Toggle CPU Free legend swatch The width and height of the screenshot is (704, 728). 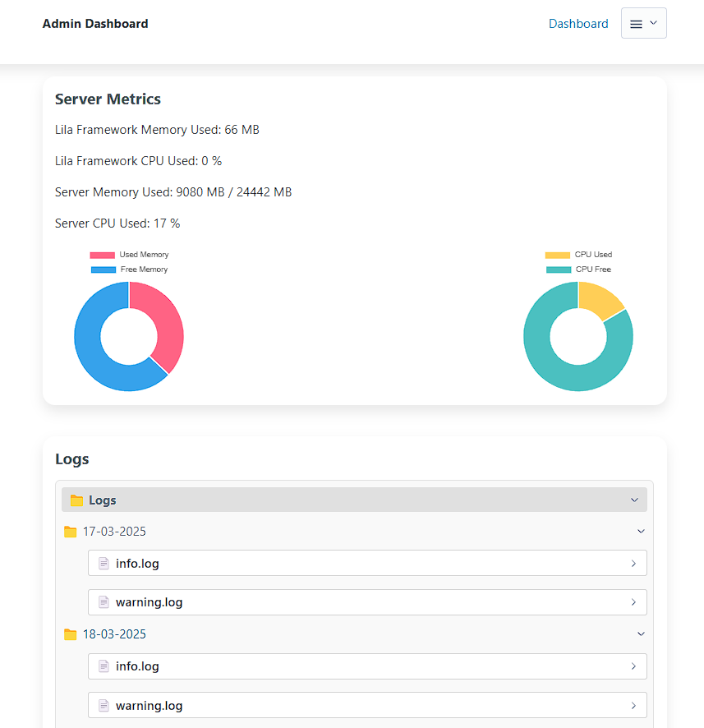[559, 270]
